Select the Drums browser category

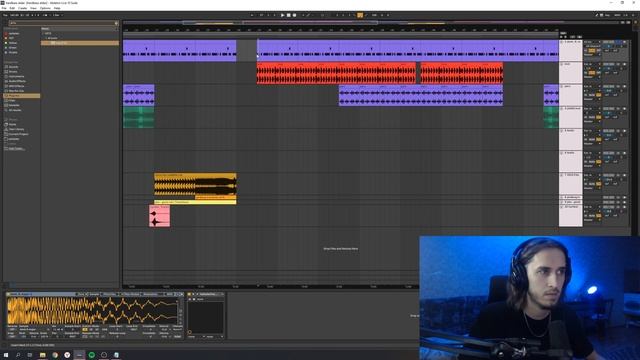pyautogui.click(x=13, y=71)
